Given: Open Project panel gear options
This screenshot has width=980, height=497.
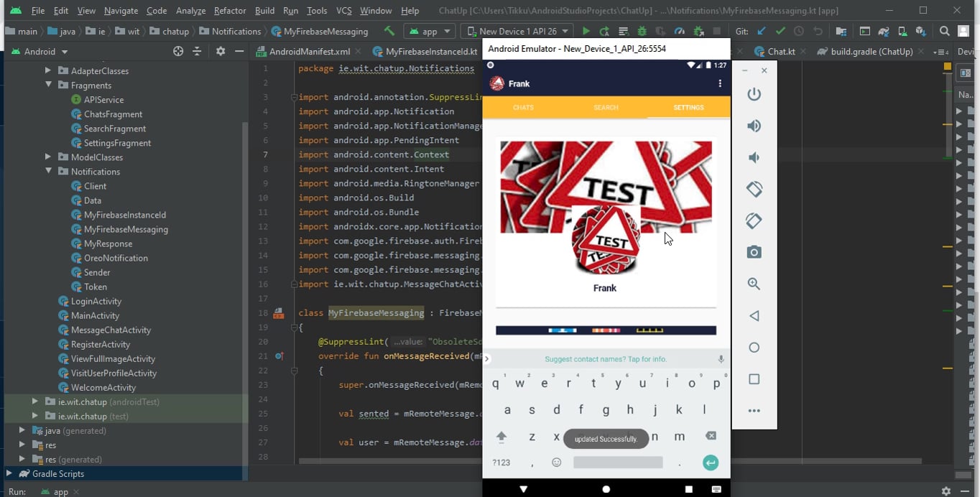Looking at the screenshot, I should click(221, 51).
